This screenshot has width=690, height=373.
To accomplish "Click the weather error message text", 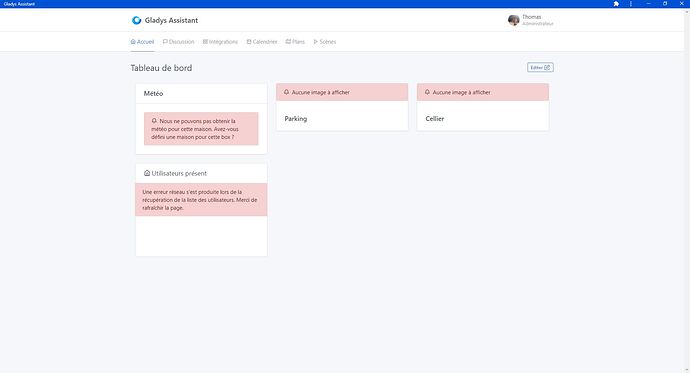I will pos(195,129).
